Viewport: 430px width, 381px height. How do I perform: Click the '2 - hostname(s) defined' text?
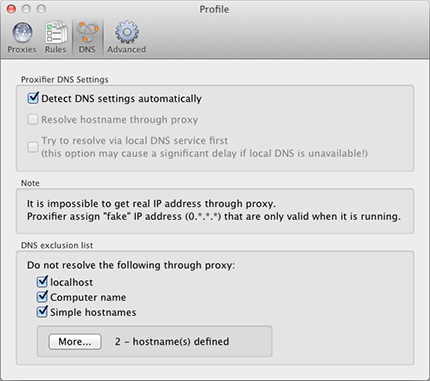pyautogui.click(x=172, y=342)
